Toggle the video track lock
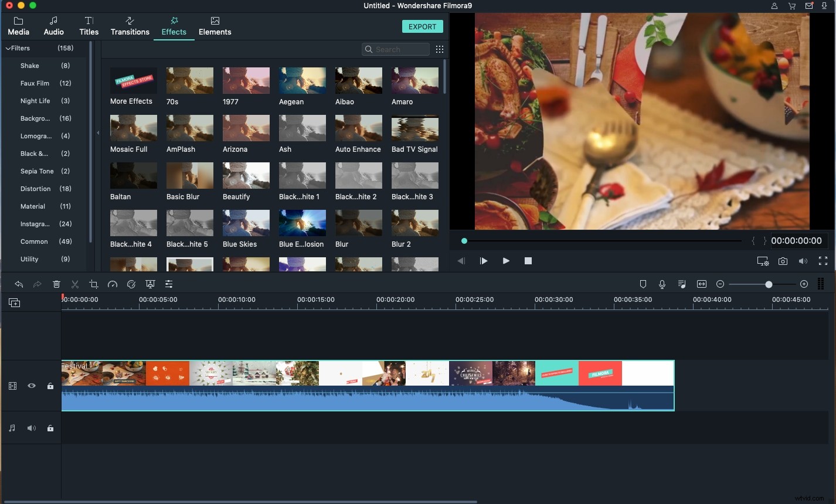Image resolution: width=836 pixels, height=504 pixels. tap(50, 386)
